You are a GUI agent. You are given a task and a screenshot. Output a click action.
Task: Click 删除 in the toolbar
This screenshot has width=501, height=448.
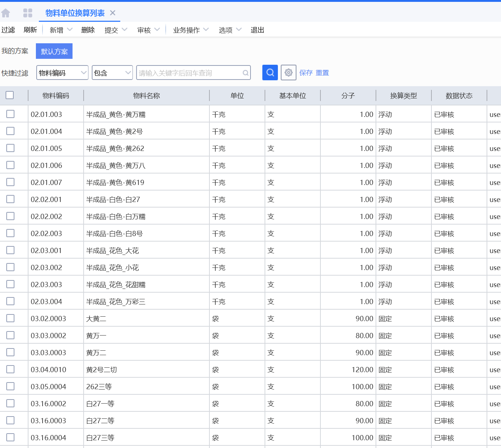[x=88, y=30]
